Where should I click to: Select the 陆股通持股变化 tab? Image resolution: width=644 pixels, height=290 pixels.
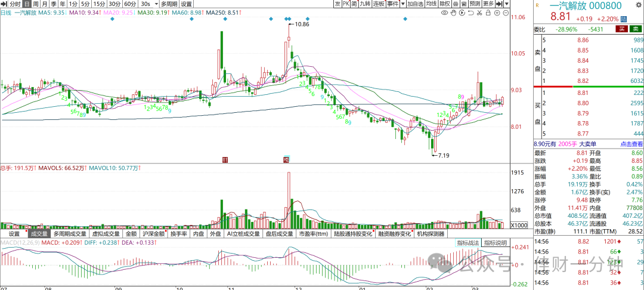pyautogui.click(x=353, y=234)
